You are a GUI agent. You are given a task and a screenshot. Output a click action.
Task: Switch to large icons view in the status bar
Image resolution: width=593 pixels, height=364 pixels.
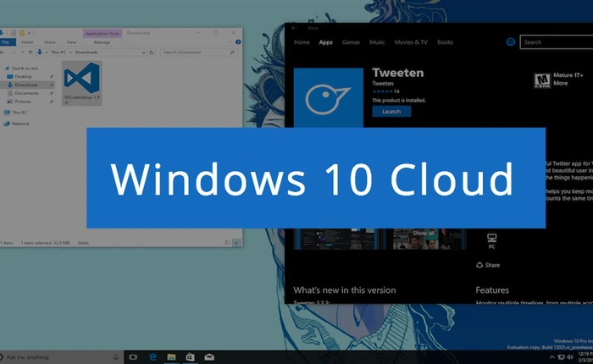[236, 243]
